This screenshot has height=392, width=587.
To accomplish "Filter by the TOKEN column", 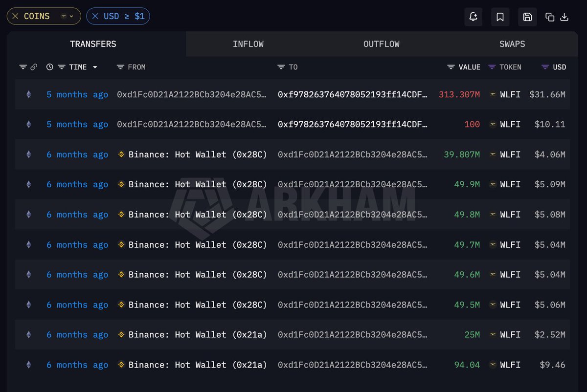I will pyautogui.click(x=492, y=67).
